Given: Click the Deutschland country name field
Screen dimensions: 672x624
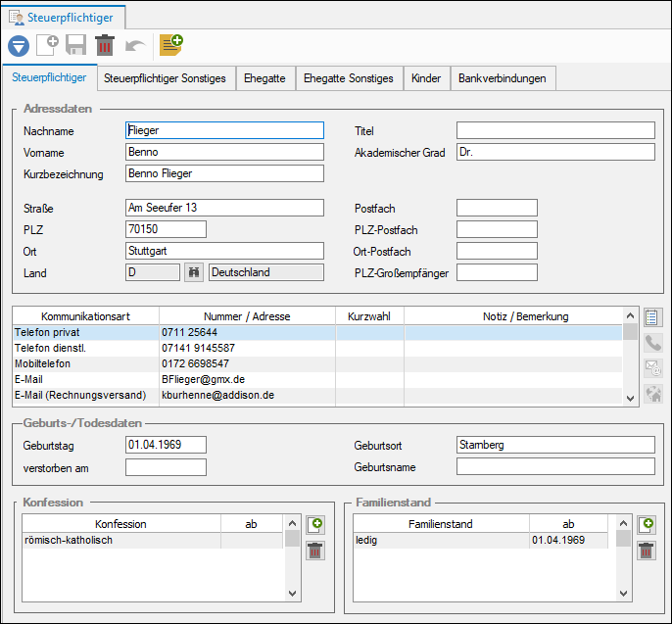Looking at the screenshot, I should pyautogui.click(x=266, y=272).
